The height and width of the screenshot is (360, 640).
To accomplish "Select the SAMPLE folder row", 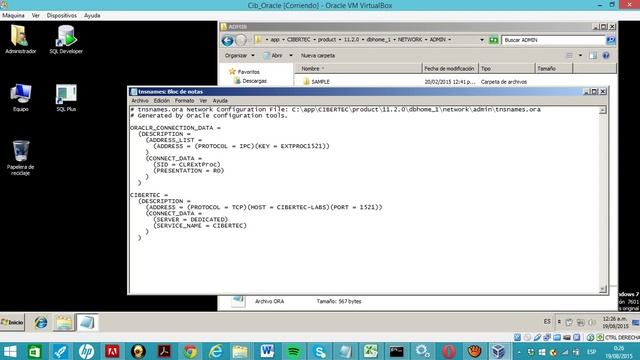I will (x=416, y=82).
